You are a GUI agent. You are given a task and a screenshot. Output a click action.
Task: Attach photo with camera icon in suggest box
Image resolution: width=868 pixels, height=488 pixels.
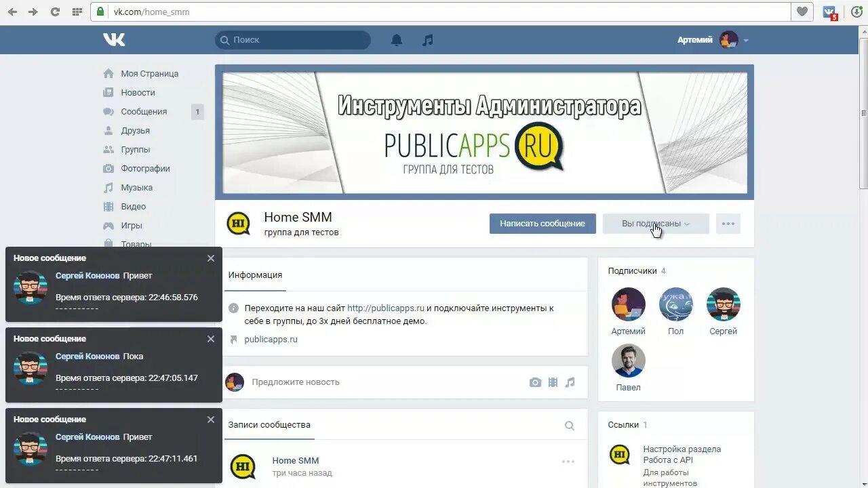click(x=535, y=382)
